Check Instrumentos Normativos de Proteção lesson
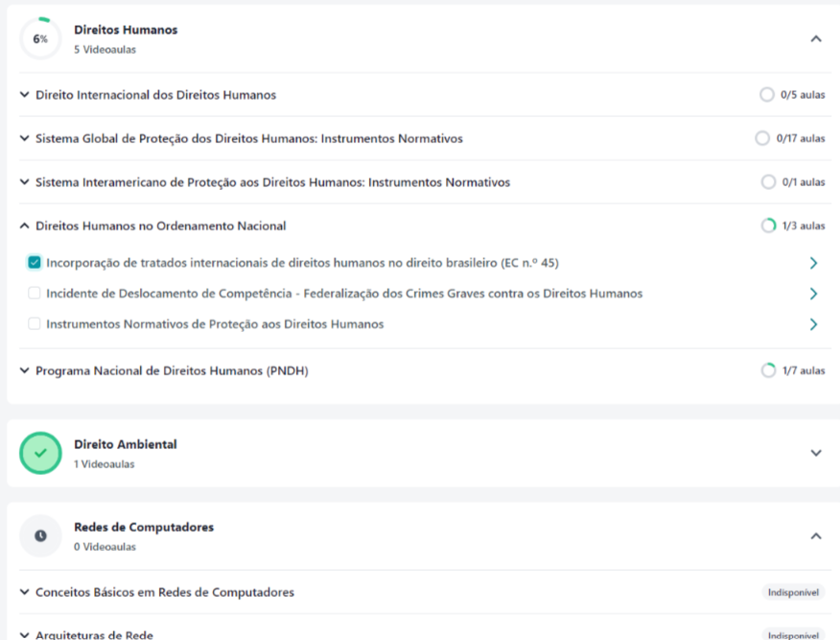The width and height of the screenshot is (840, 640). 35,323
